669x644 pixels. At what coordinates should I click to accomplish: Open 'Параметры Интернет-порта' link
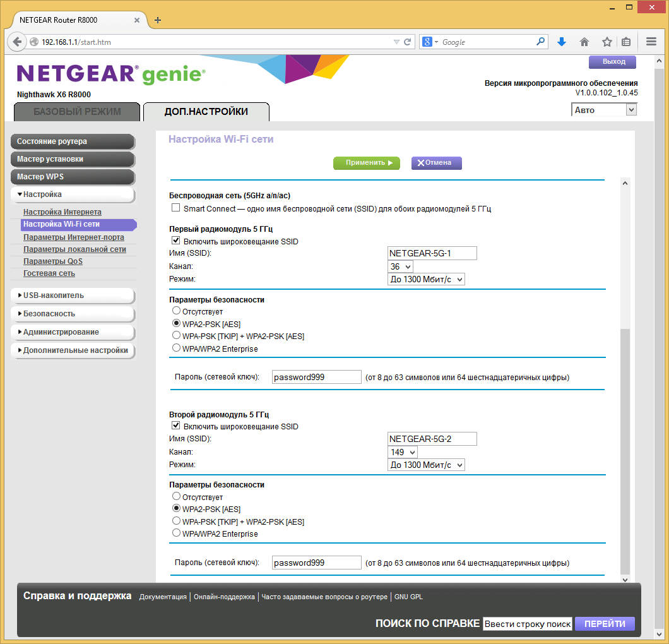[74, 237]
